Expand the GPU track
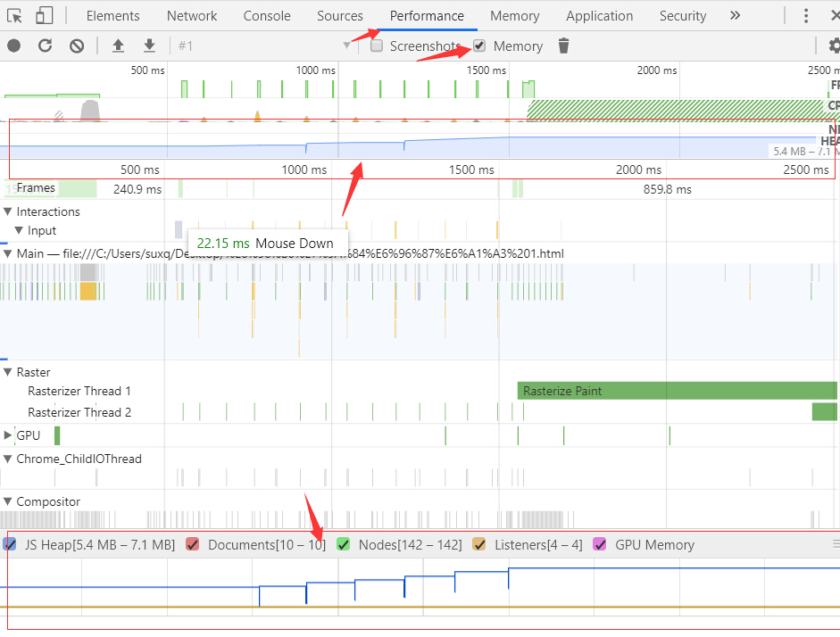Screen dimensions: 840x637 [9, 435]
